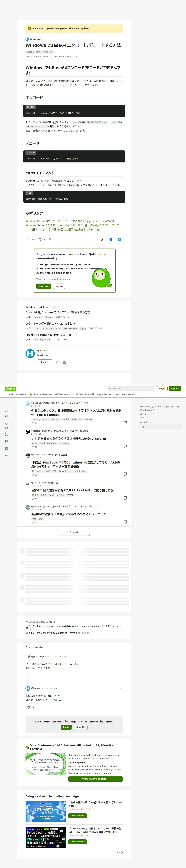Open the Official Column external link

coord(84,394)
